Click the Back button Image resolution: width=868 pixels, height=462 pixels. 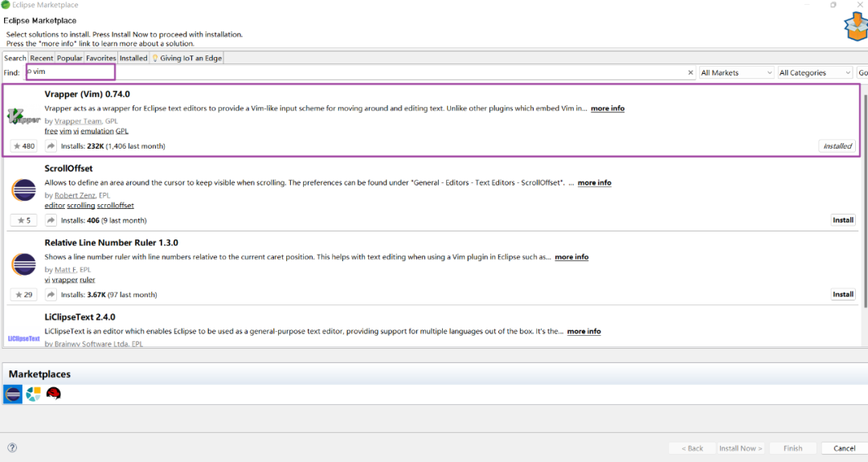point(692,448)
